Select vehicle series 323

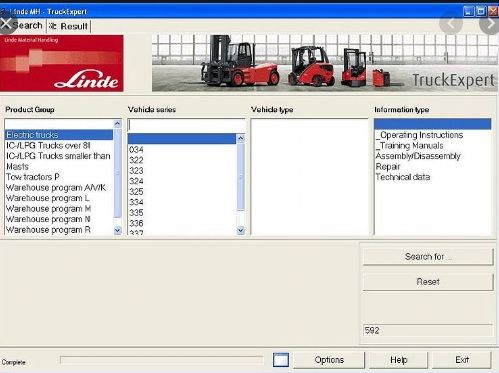tap(182, 171)
